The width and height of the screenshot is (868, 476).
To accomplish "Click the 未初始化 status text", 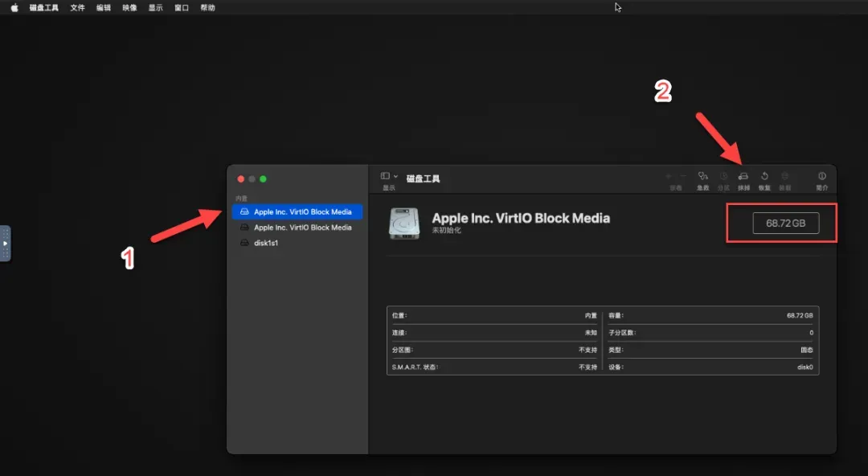I will coord(446,231).
